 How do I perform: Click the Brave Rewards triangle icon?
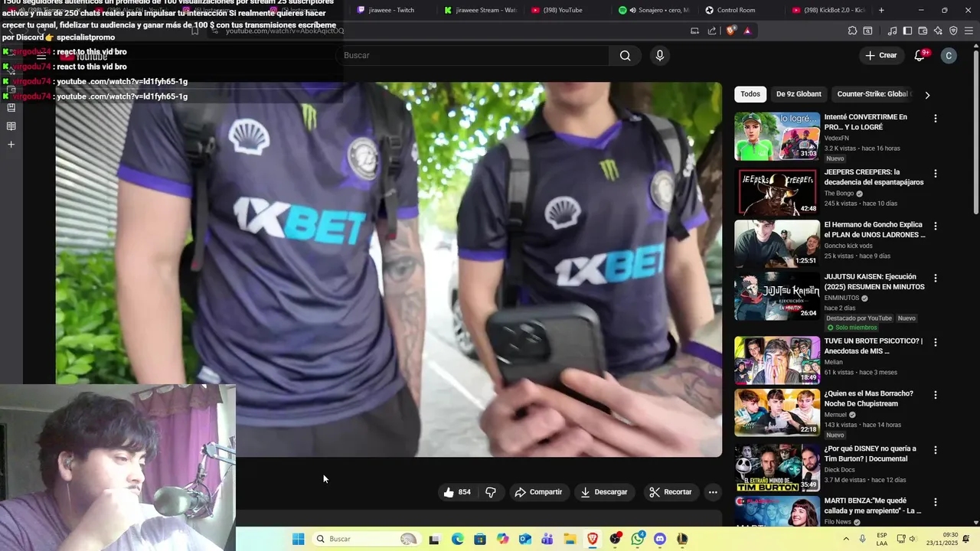(x=747, y=31)
